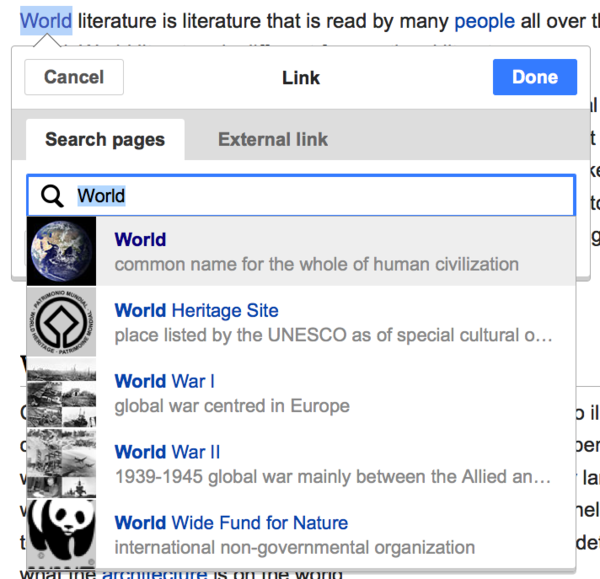Select the World War II photo thumbnail

(62, 462)
